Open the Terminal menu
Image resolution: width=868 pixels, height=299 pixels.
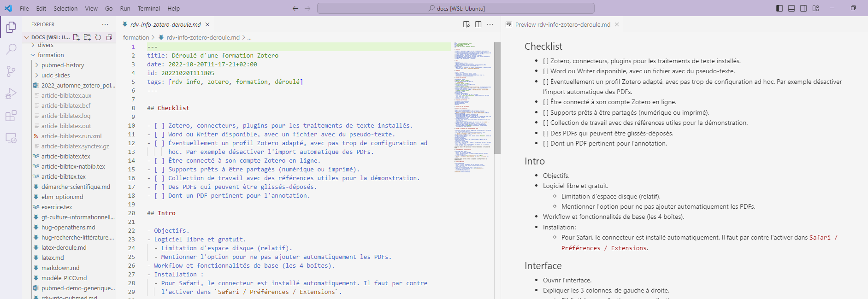tap(149, 8)
